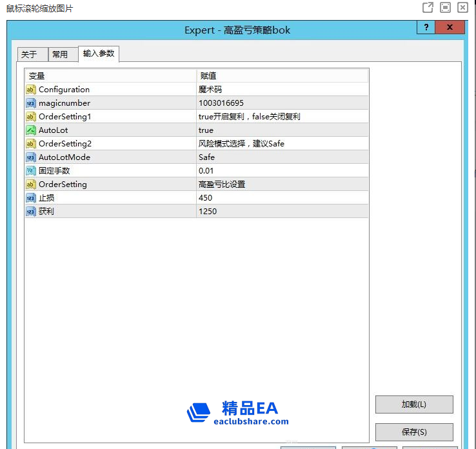Select the Configuration variable name
Screen dimensions: 476x449
64,90
